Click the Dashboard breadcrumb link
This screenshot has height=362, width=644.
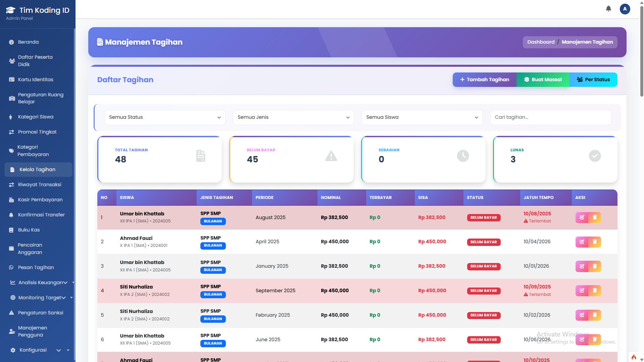coord(540,42)
